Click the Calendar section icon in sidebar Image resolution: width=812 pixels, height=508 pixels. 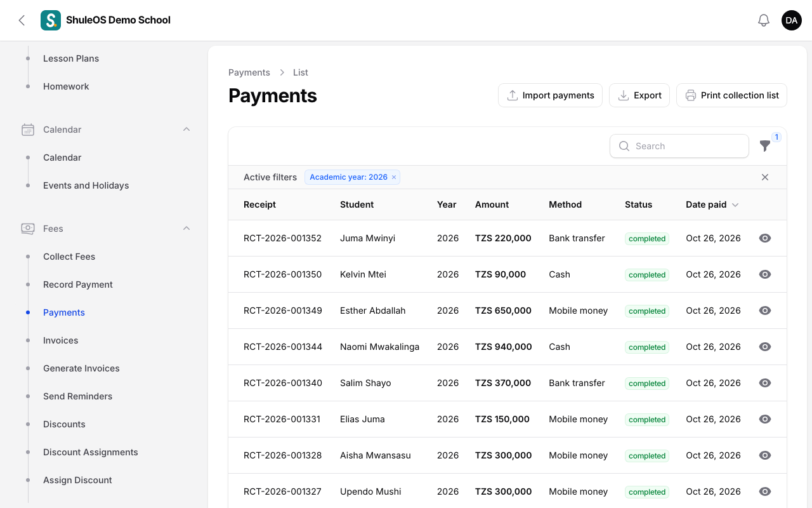point(28,130)
